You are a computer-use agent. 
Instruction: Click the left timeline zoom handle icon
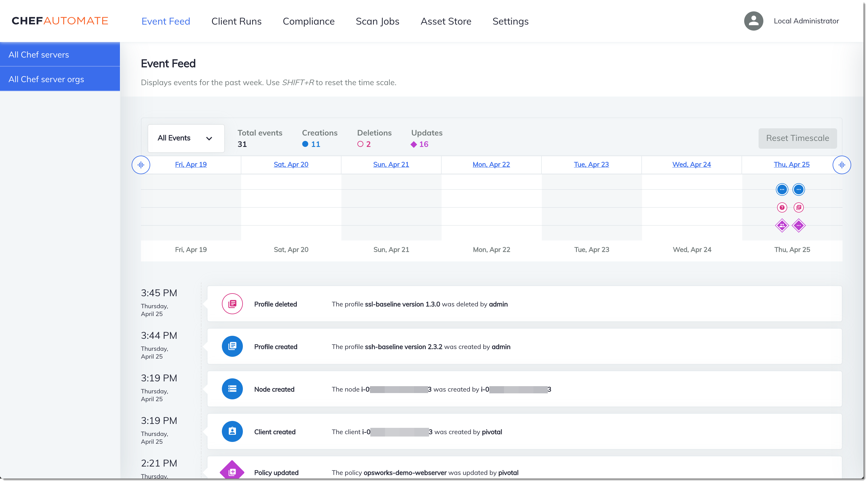click(141, 165)
